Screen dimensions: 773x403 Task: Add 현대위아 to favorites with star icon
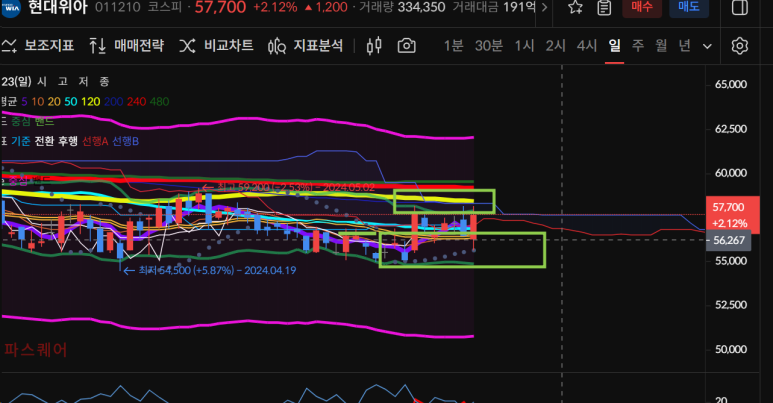point(575,7)
